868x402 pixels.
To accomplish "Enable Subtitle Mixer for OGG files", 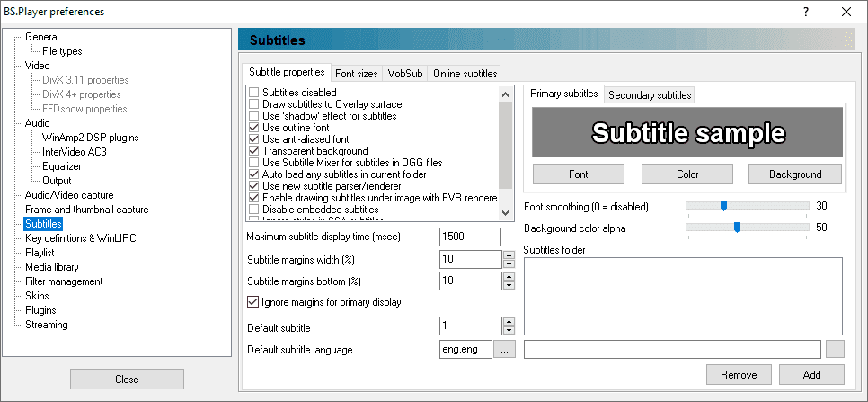I will coord(254,162).
